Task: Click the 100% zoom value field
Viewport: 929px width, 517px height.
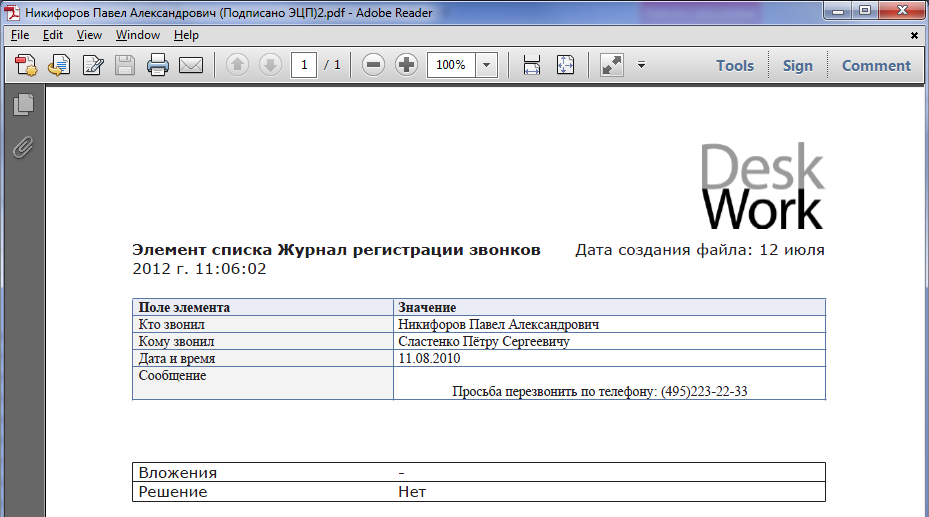Action: click(451, 65)
